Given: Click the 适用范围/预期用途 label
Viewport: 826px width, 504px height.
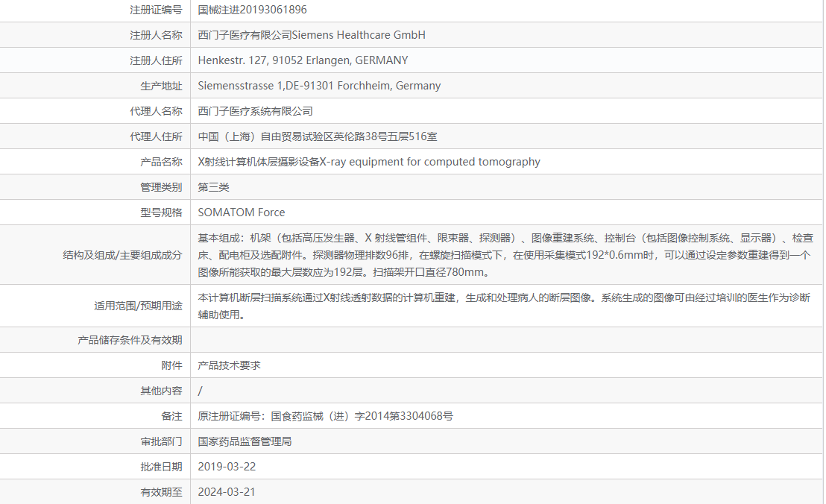Looking at the screenshot, I should coord(138,306).
